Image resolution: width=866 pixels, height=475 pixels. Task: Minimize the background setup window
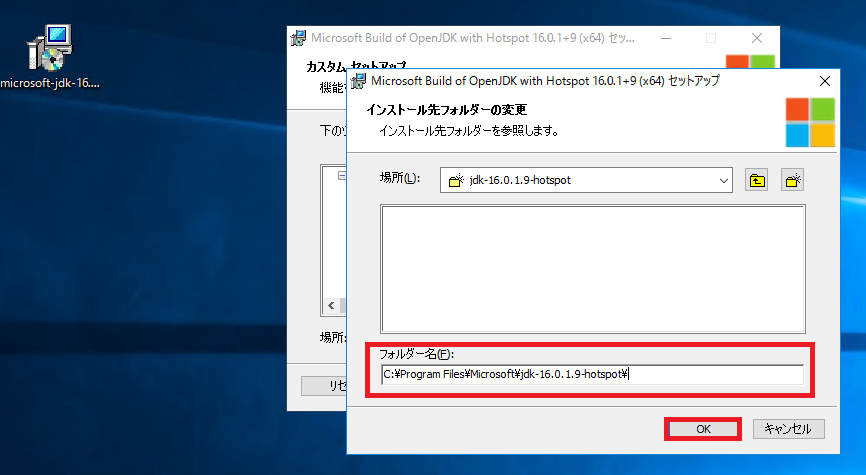[666, 38]
